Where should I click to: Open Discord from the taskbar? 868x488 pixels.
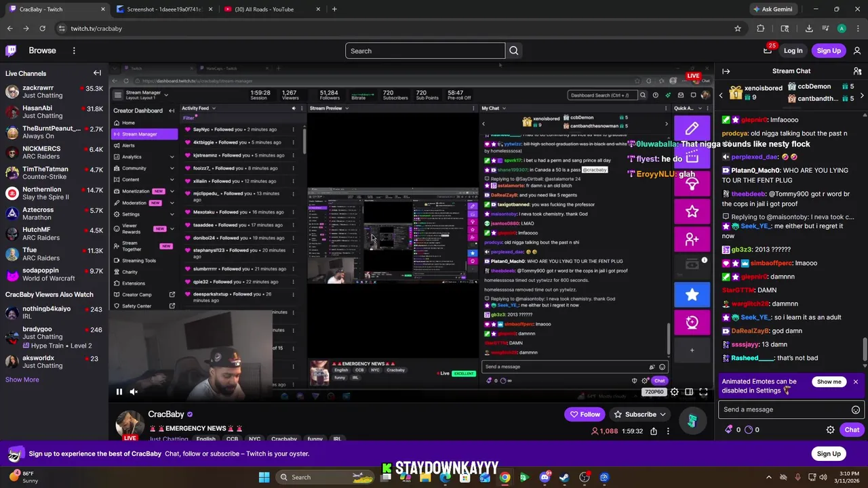[545, 477]
